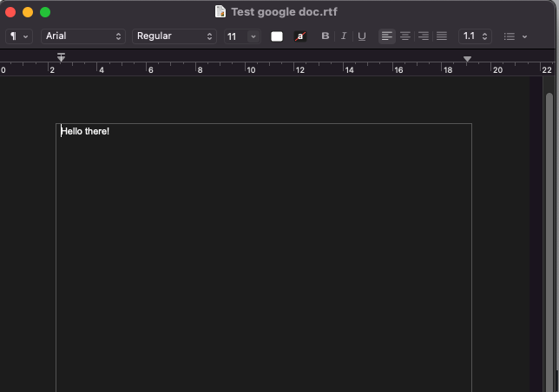Toggle underline formatting
This screenshot has height=392, width=559.
pos(362,36)
